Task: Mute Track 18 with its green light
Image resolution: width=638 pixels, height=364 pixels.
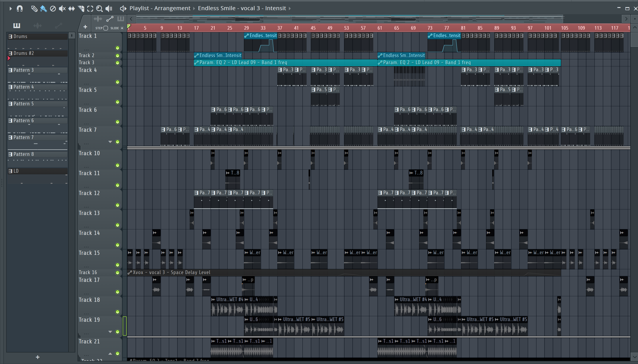Action: click(117, 312)
